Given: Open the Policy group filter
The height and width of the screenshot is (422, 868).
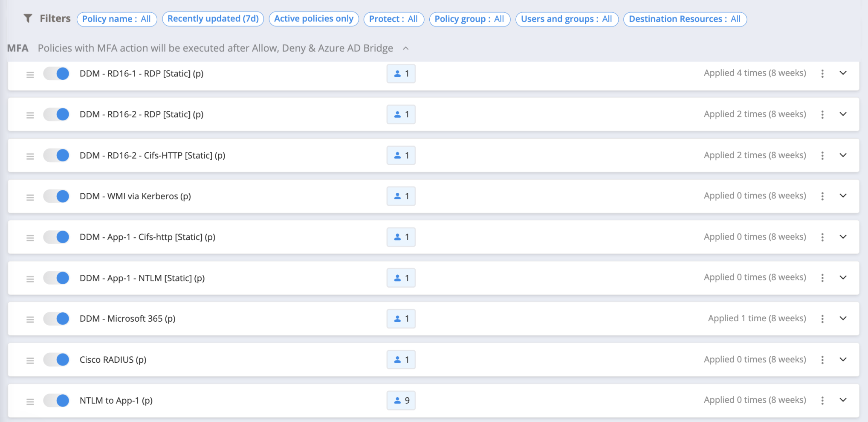Looking at the screenshot, I should pyautogui.click(x=469, y=19).
